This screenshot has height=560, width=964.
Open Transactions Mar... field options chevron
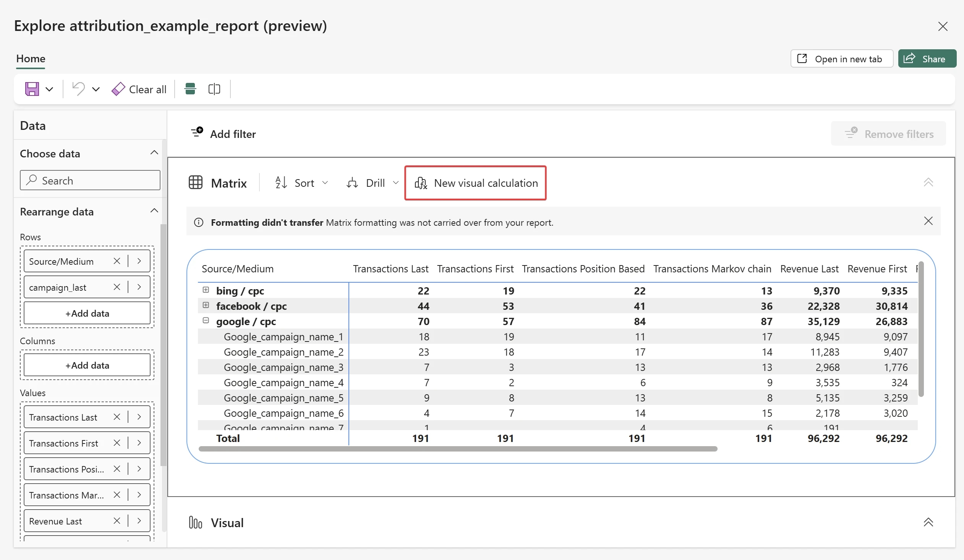(x=139, y=495)
